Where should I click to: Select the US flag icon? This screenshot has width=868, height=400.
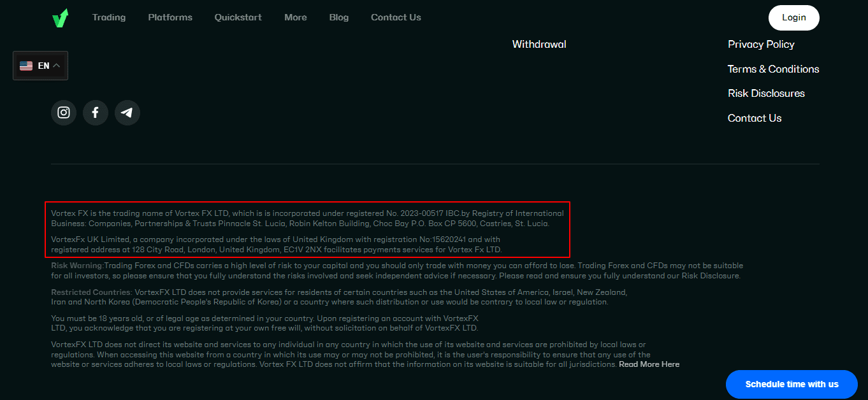pyautogui.click(x=26, y=65)
